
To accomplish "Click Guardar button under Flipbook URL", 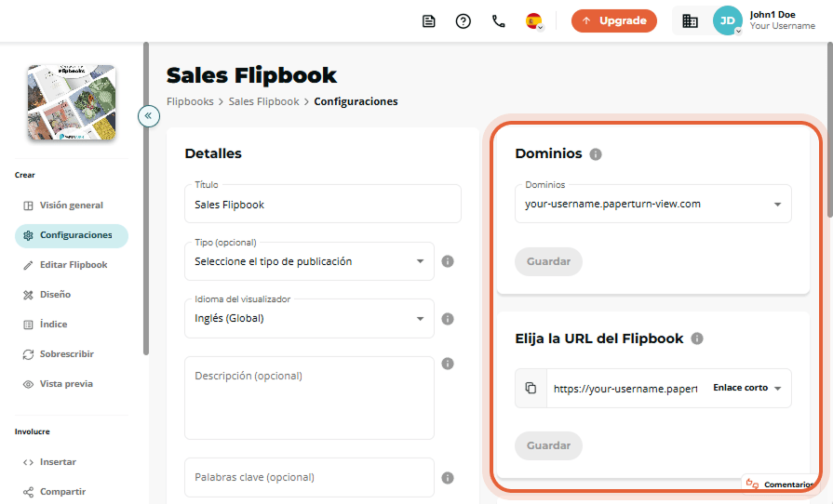I will (x=548, y=445).
